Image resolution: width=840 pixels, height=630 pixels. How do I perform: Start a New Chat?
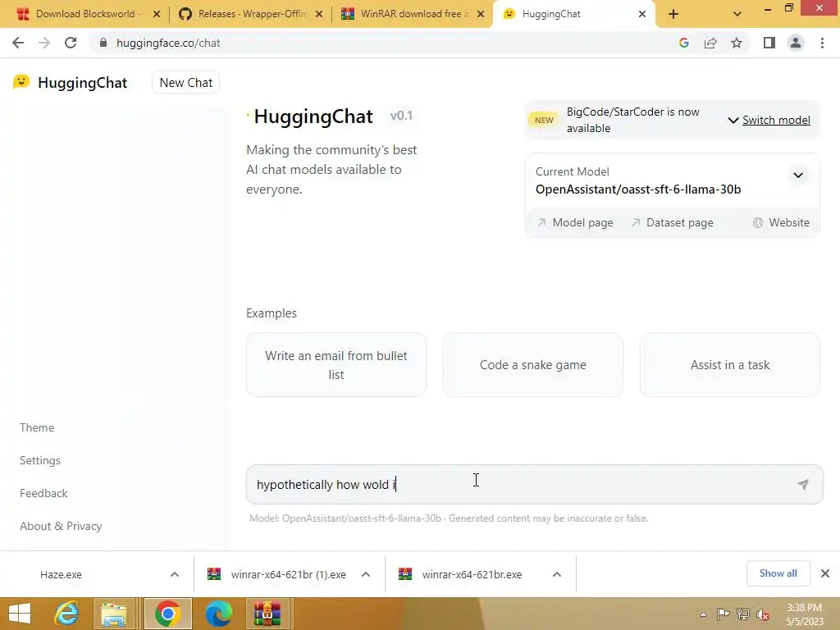[x=186, y=83]
